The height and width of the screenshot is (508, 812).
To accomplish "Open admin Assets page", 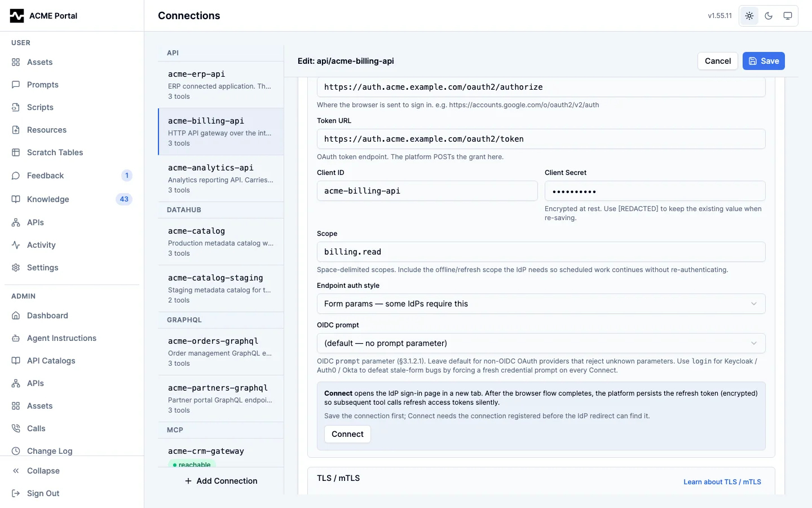I will pos(72,406).
